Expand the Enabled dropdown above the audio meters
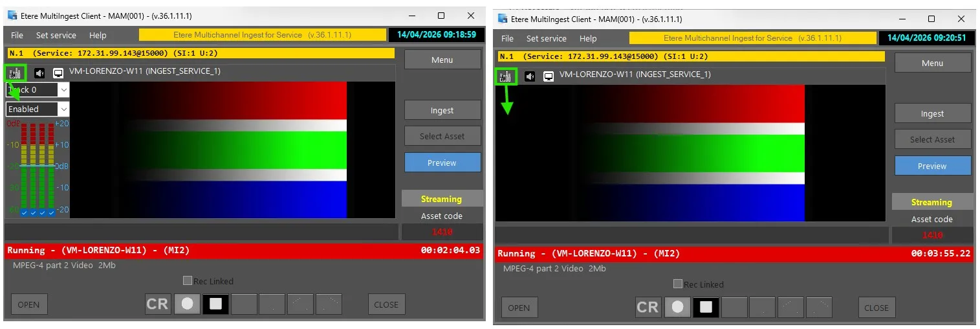 63,109
